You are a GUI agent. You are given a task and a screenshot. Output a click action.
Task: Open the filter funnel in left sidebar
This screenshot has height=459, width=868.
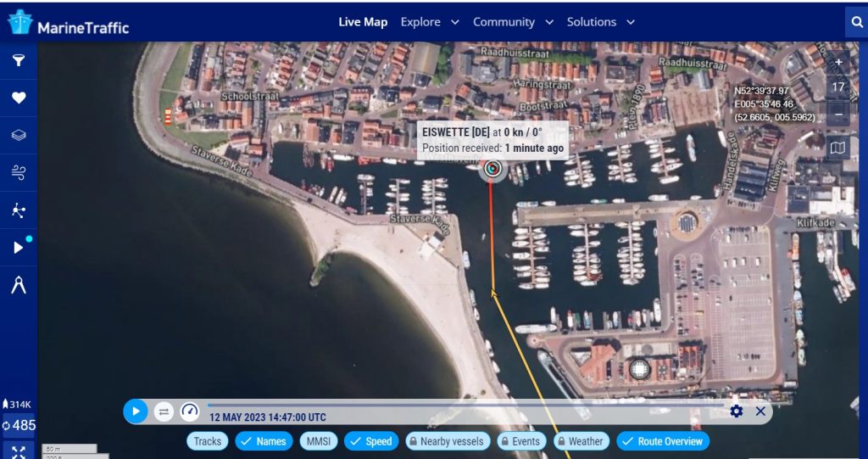pyautogui.click(x=19, y=60)
